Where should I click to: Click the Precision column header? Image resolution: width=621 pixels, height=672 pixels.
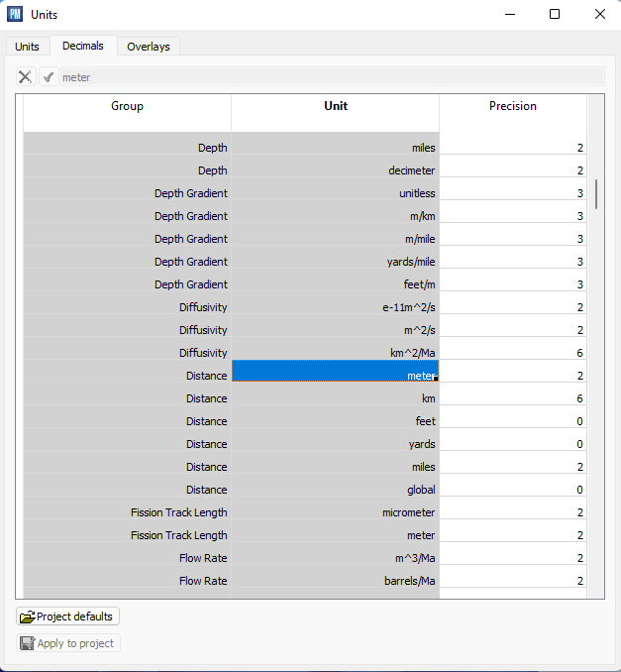point(512,106)
